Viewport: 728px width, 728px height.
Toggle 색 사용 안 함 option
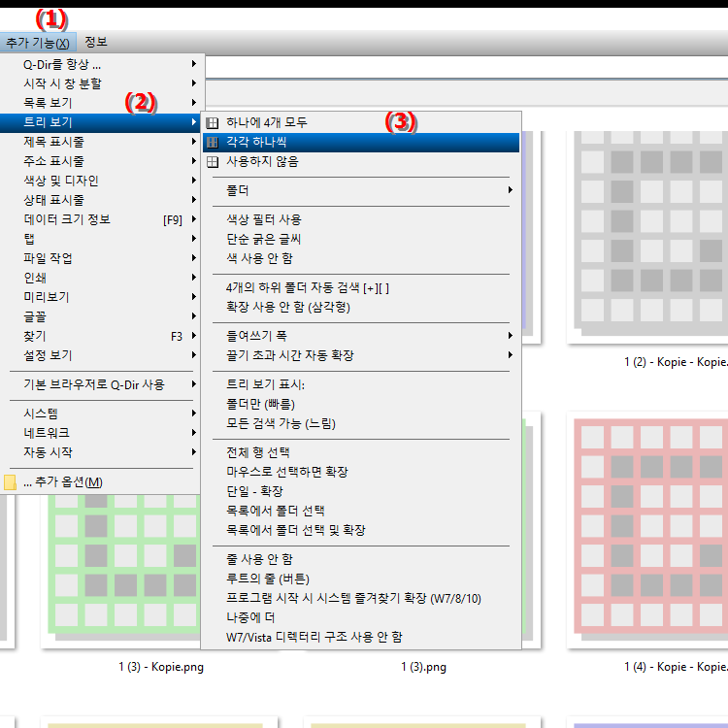tap(361, 258)
